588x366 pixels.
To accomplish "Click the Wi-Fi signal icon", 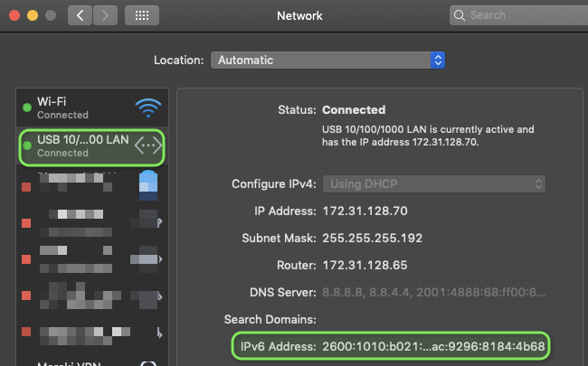I will point(148,108).
